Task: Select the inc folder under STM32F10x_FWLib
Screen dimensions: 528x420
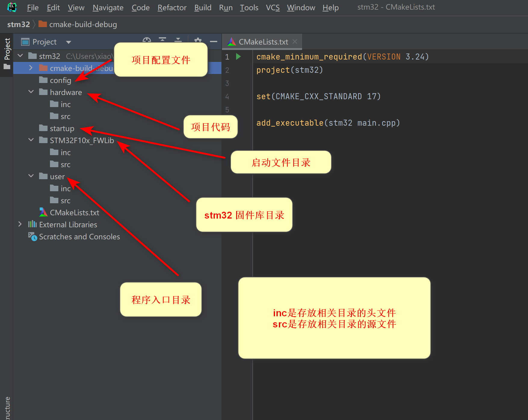Action: pyautogui.click(x=65, y=152)
